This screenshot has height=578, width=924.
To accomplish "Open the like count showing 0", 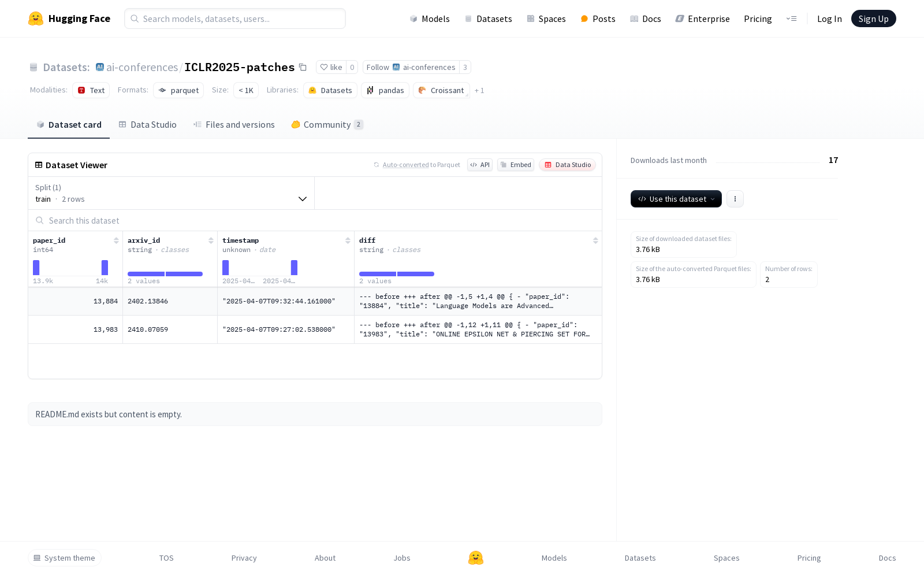I will point(352,67).
